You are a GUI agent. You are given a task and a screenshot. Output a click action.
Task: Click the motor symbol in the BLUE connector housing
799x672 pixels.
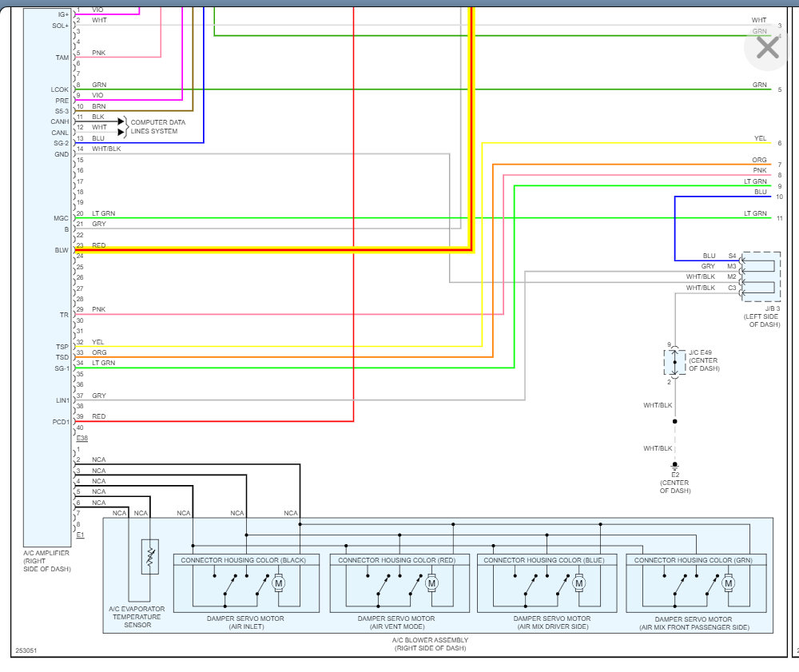pyautogui.click(x=578, y=583)
